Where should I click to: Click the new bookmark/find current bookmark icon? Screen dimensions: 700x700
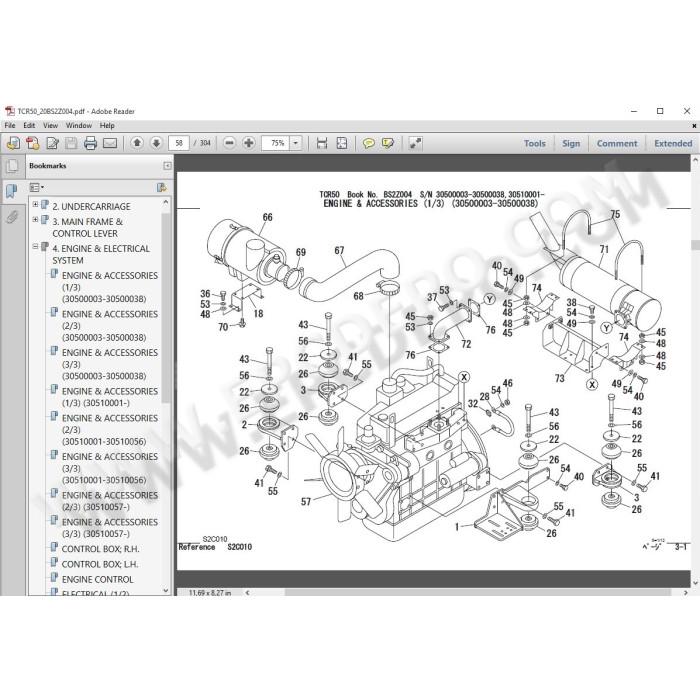pyautogui.click(x=162, y=188)
